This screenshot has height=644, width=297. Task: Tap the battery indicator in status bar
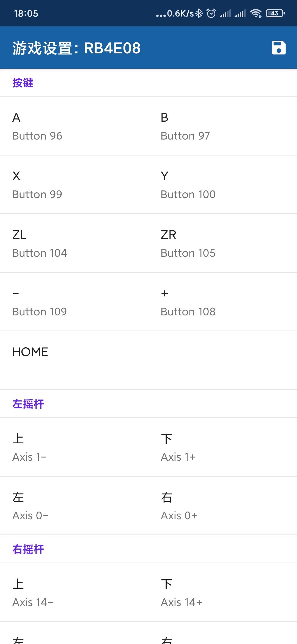click(275, 13)
